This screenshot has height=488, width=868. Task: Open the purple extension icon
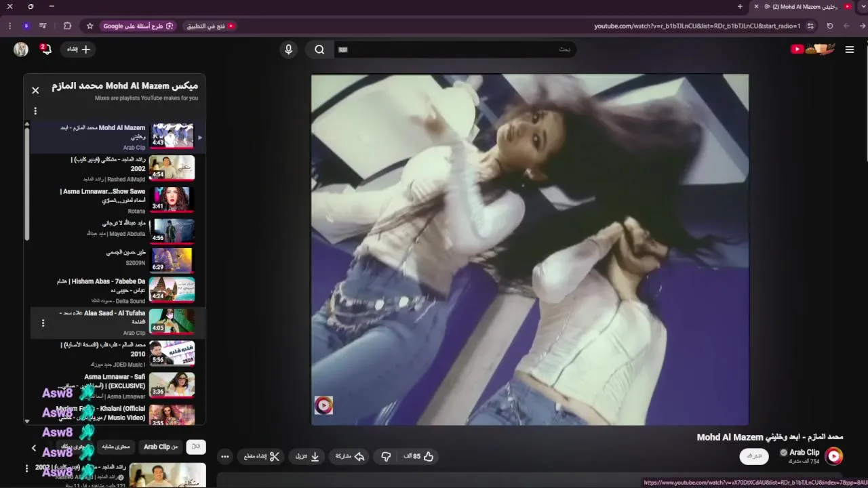tap(26, 26)
